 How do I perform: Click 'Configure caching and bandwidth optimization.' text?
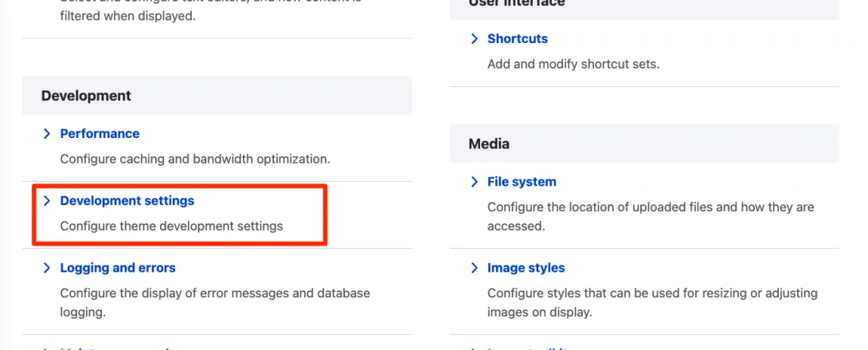click(x=195, y=159)
